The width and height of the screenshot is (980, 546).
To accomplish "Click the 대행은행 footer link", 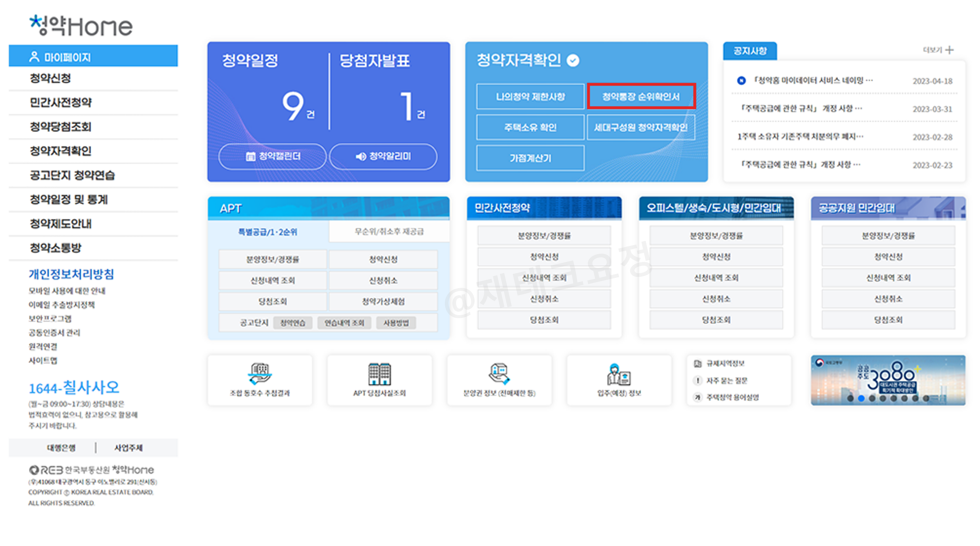I will click(x=61, y=448).
